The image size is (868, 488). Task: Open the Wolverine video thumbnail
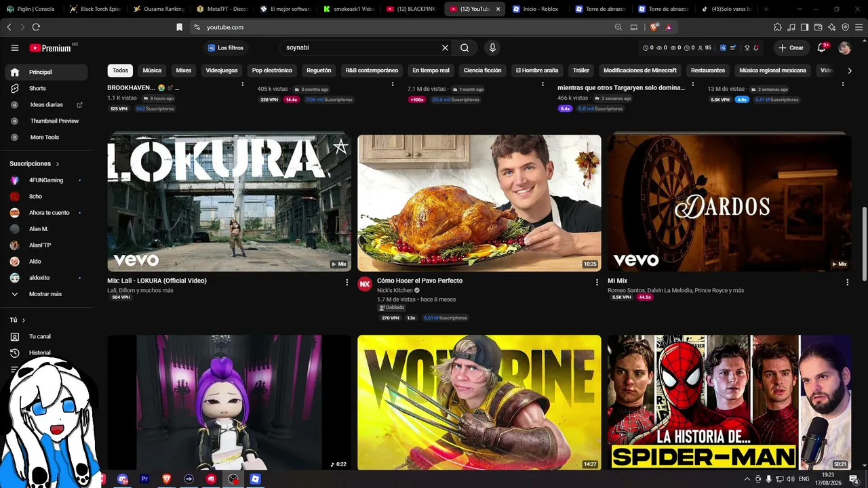pyautogui.click(x=479, y=403)
